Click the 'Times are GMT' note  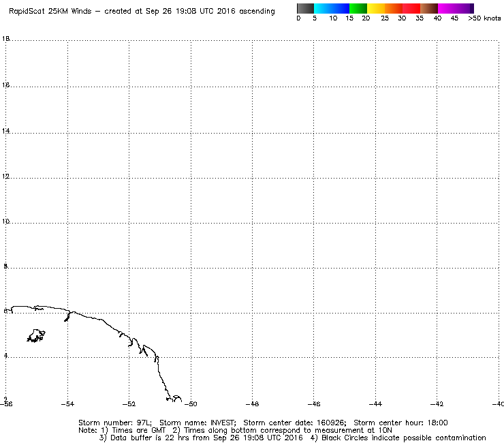click(138, 431)
